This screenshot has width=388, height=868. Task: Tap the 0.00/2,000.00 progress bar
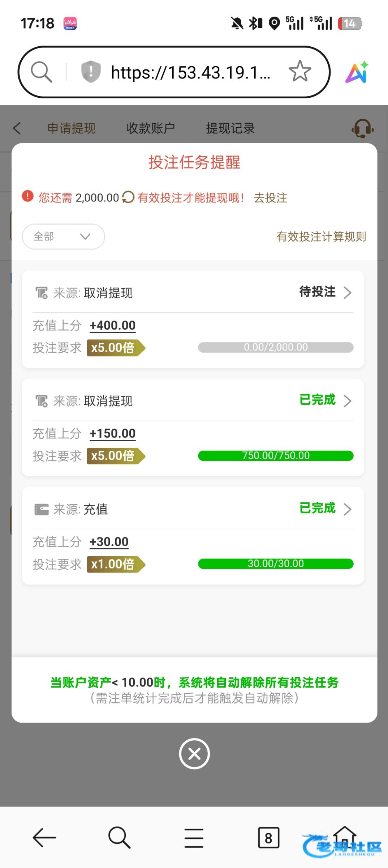[x=276, y=347]
